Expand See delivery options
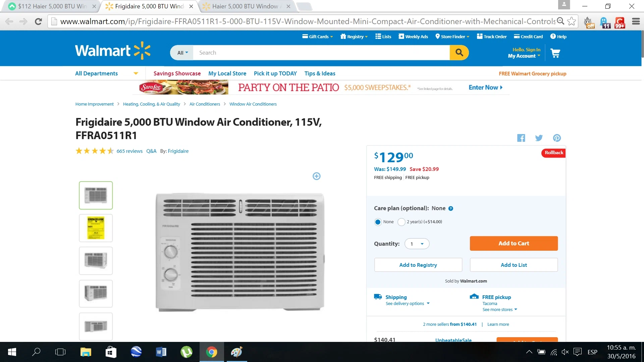This screenshot has height=362, width=644. tap(408, 304)
